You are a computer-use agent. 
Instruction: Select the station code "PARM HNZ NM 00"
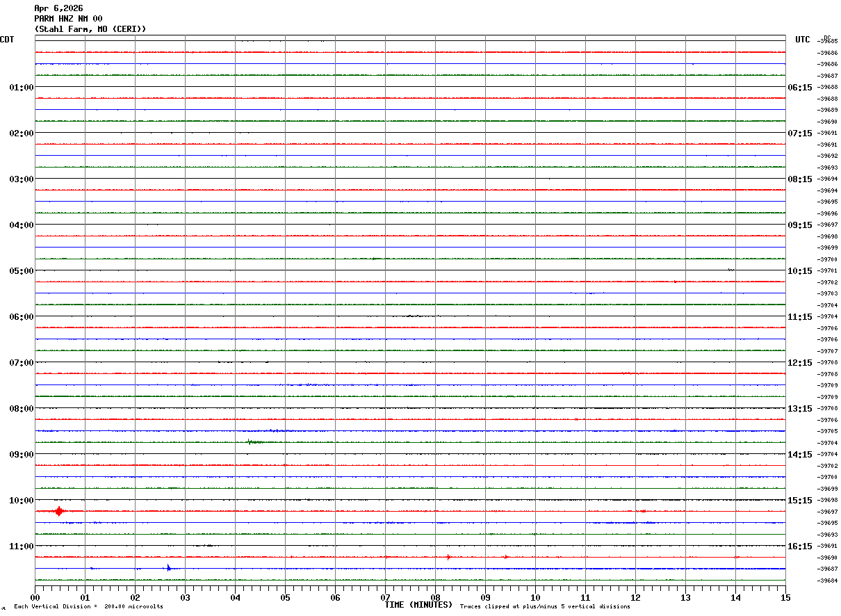click(x=68, y=19)
